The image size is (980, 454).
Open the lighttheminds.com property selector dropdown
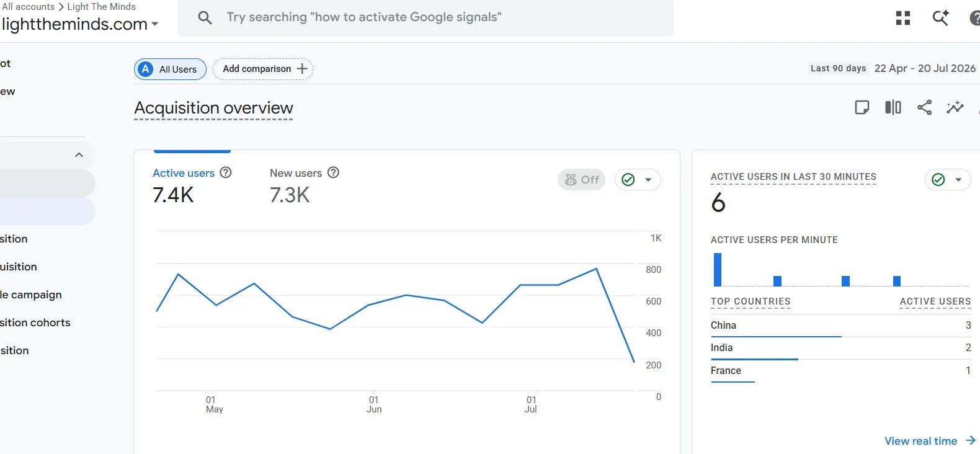[80, 24]
